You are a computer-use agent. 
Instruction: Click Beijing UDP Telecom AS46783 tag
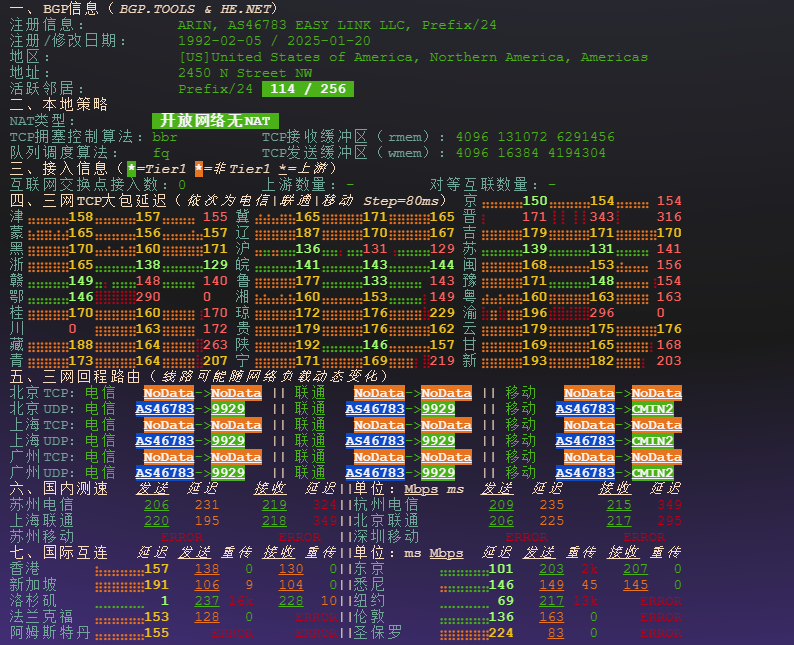tap(164, 409)
